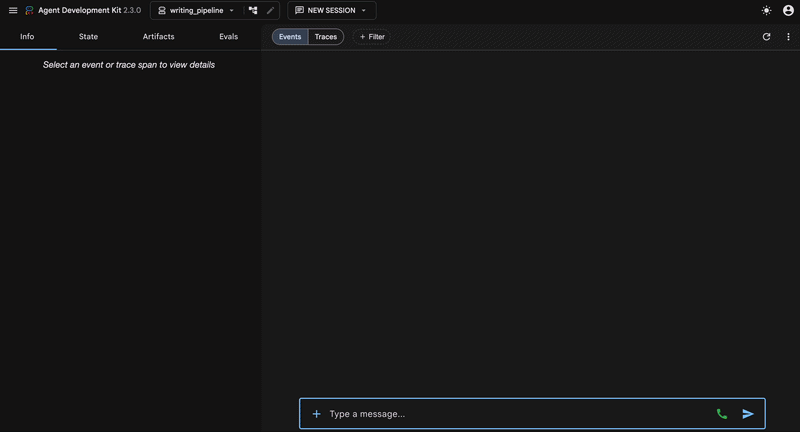
Task: Toggle light theme with sun icon
Action: click(x=766, y=10)
